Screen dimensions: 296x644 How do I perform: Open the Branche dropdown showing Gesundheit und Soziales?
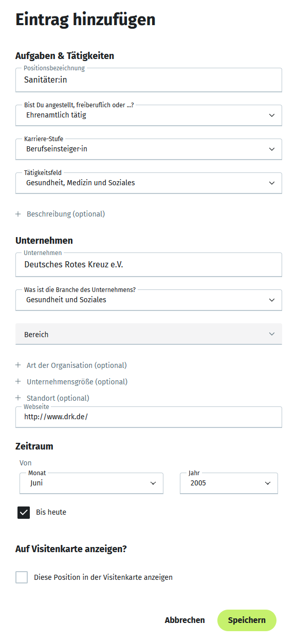pyautogui.click(x=149, y=300)
